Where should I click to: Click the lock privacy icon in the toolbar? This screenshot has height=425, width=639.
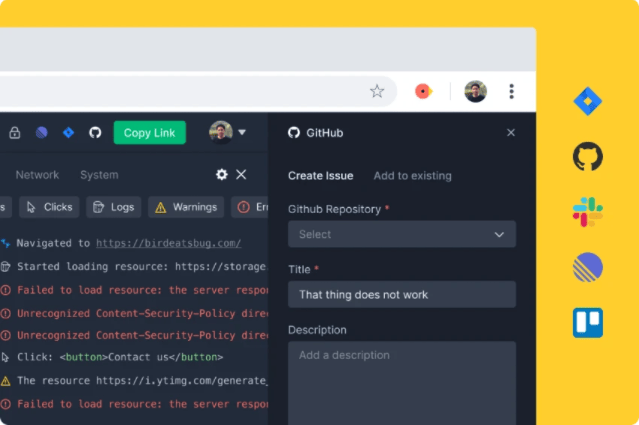point(15,133)
